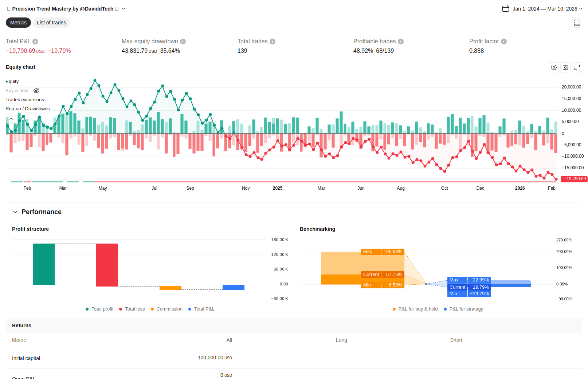Click the info icon beside Profitable trades
This screenshot has height=379, width=588.
[x=401, y=42]
